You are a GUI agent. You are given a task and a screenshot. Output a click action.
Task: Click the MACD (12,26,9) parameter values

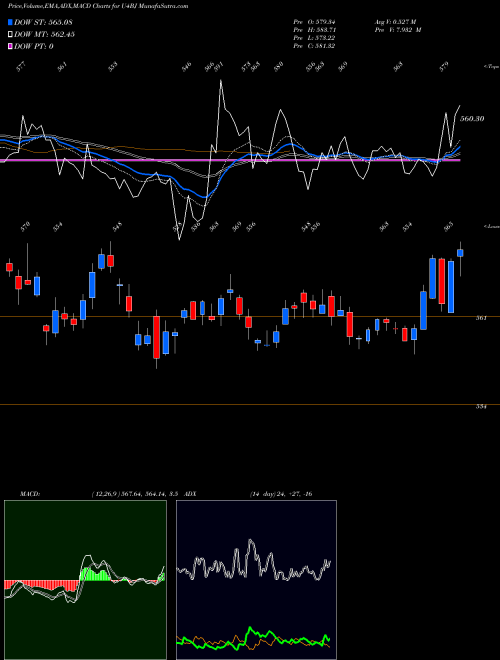136,494
